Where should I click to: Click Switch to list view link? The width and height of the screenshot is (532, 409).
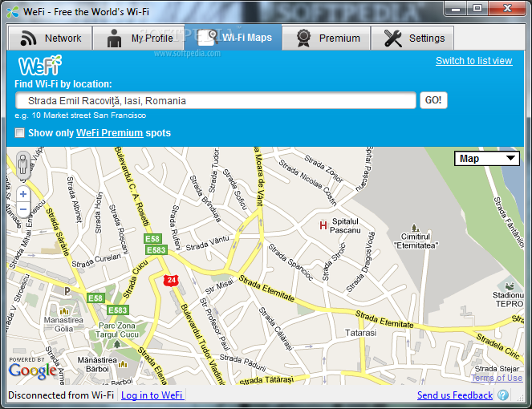[x=474, y=61]
